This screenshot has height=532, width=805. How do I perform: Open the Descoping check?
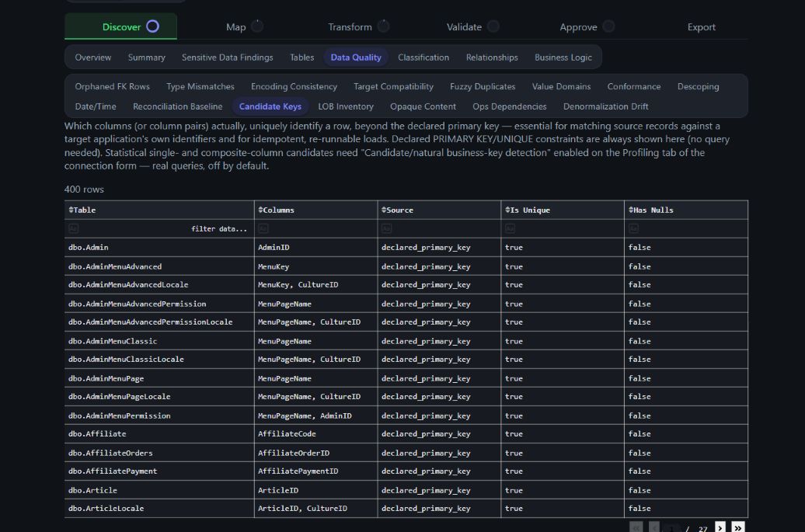pyautogui.click(x=699, y=87)
